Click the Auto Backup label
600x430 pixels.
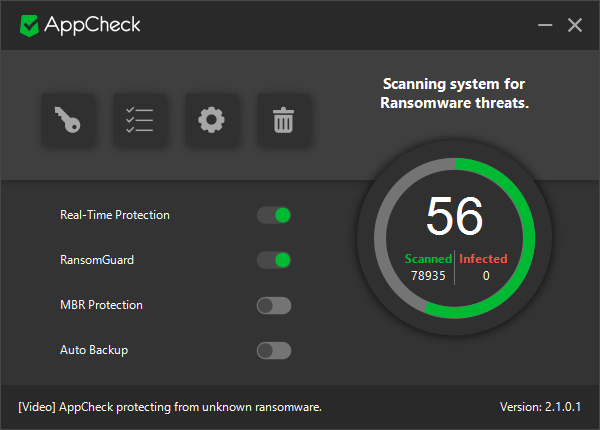[x=94, y=350]
